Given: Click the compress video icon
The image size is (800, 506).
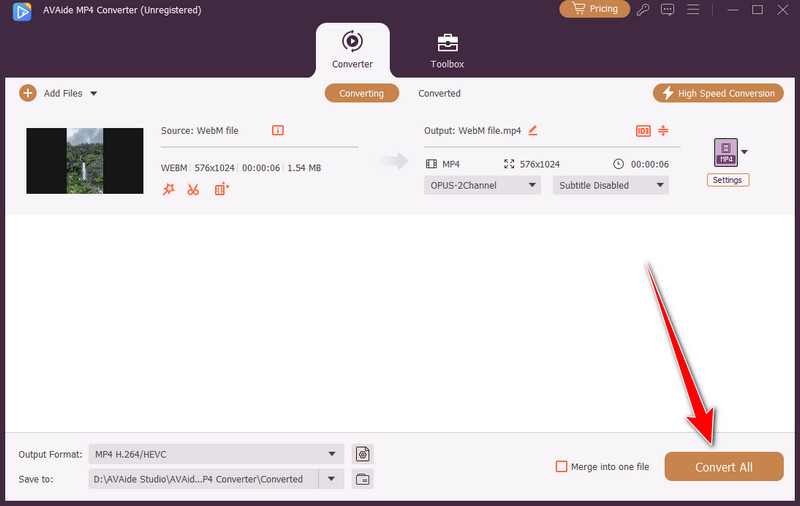Looking at the screenshot, I should [663, 130].
